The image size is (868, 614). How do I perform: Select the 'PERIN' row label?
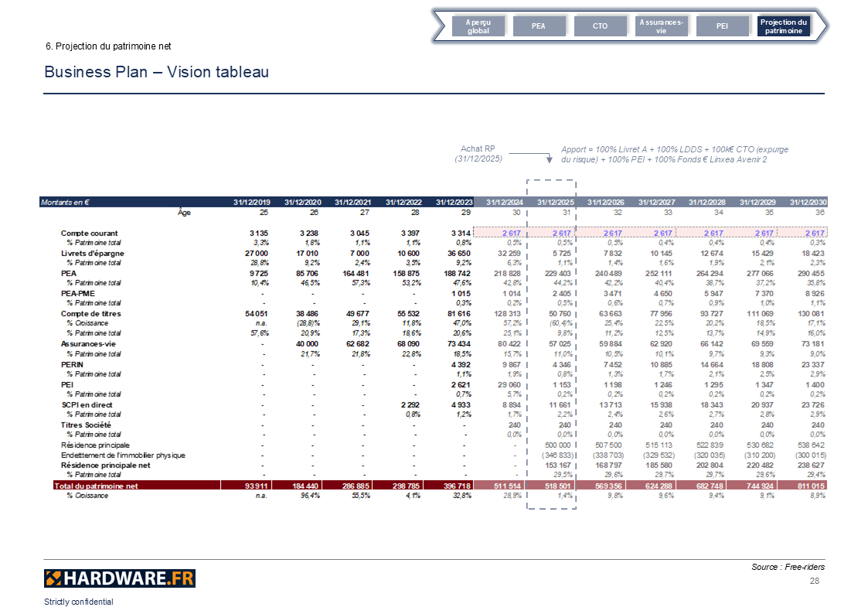pos(72,364)
